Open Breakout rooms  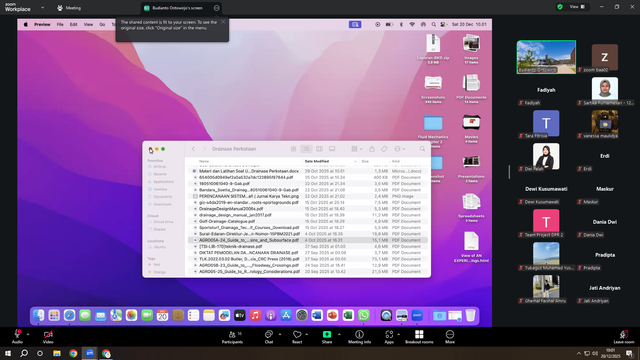point(419,336)
